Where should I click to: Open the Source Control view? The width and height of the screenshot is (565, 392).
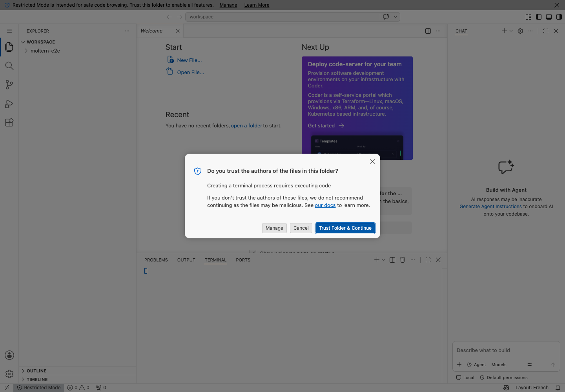(x=9, y=85)
